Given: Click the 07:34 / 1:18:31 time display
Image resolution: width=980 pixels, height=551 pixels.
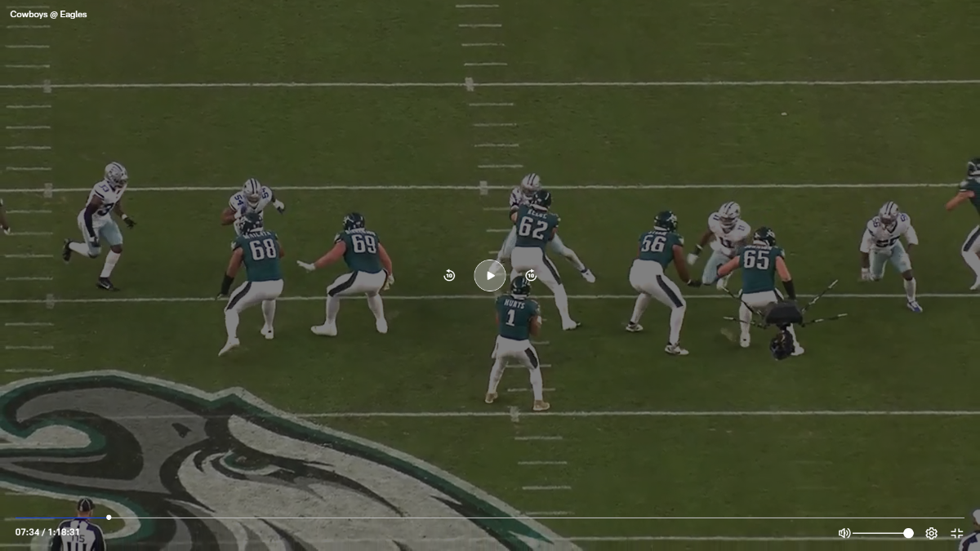Looking at the screenshot, I should click(x=47, y=532).
